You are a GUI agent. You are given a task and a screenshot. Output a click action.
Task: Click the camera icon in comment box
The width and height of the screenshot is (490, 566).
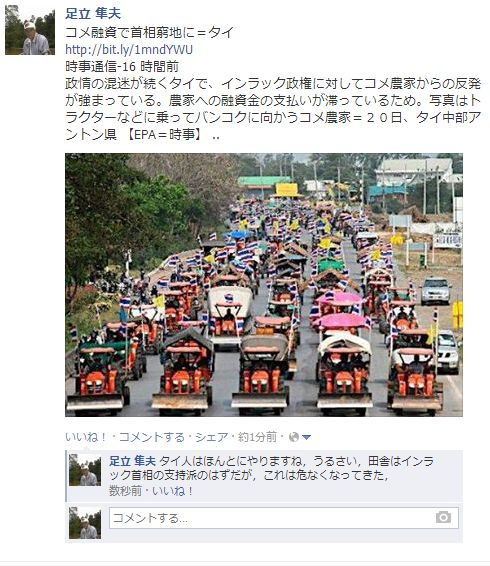(443, 517)
